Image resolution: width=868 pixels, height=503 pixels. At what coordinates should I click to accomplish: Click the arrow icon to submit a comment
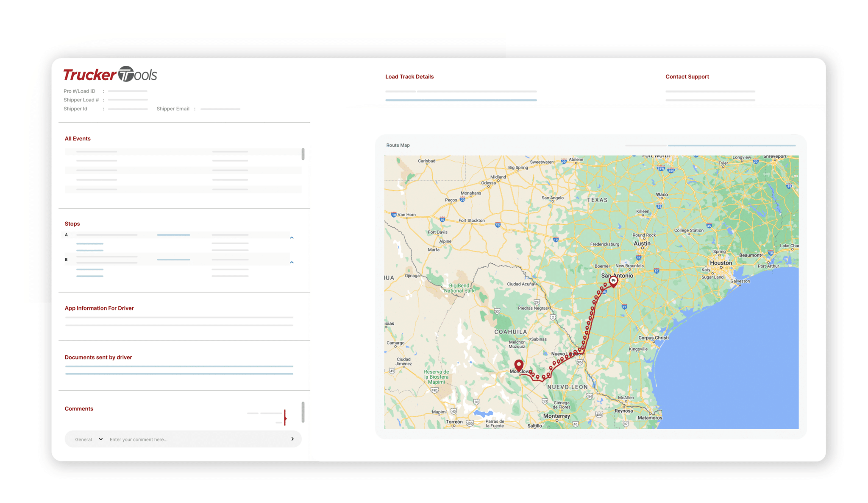coord(292,439)
